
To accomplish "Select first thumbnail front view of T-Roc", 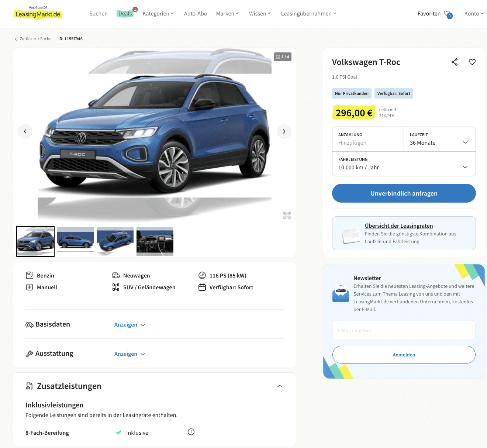I will click(35, 241).
